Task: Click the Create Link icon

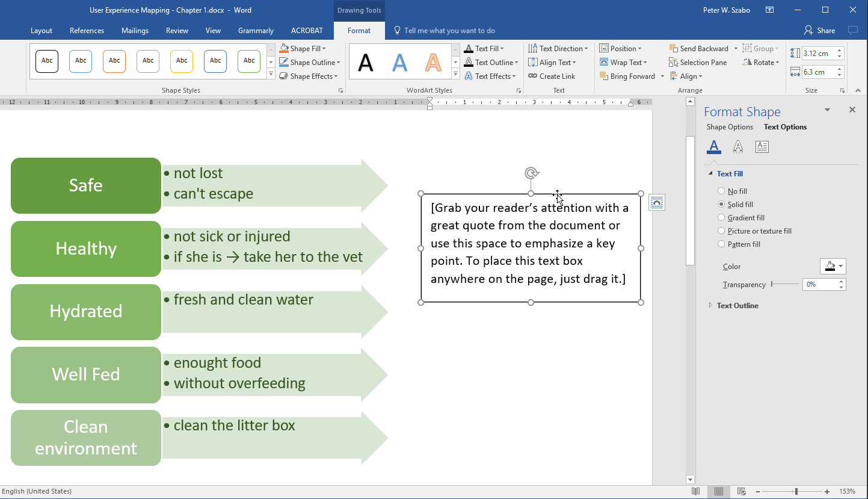Action: point(552,76)
